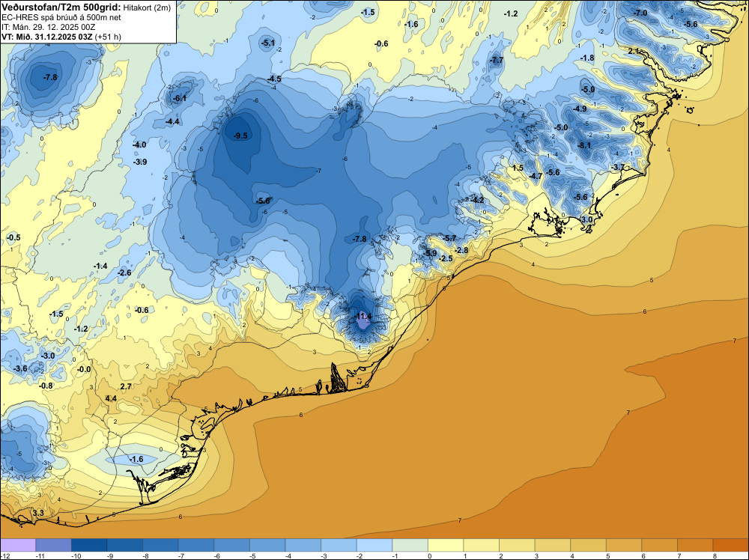Click the line "EC-HRES spá brúuð á 500m net"
This screenshot has width=749, height=560.
tap(61, 17)
